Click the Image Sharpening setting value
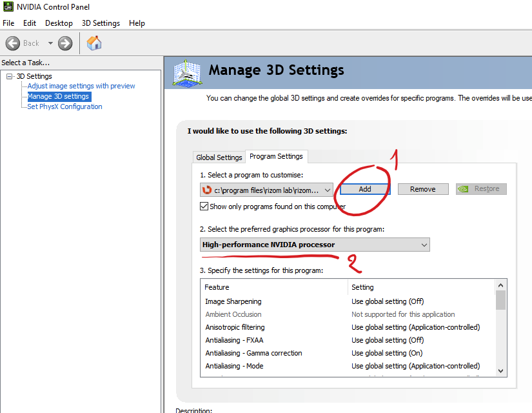This screenshot has height=413, width=532. click(388, 301)
